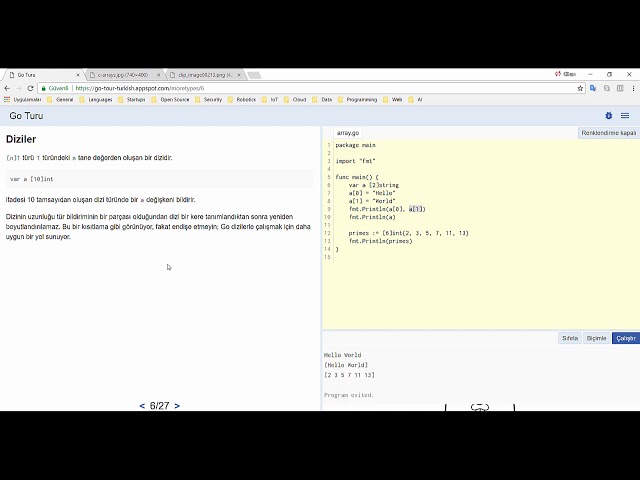Open the Data bookmarks folder

[322, 100]
